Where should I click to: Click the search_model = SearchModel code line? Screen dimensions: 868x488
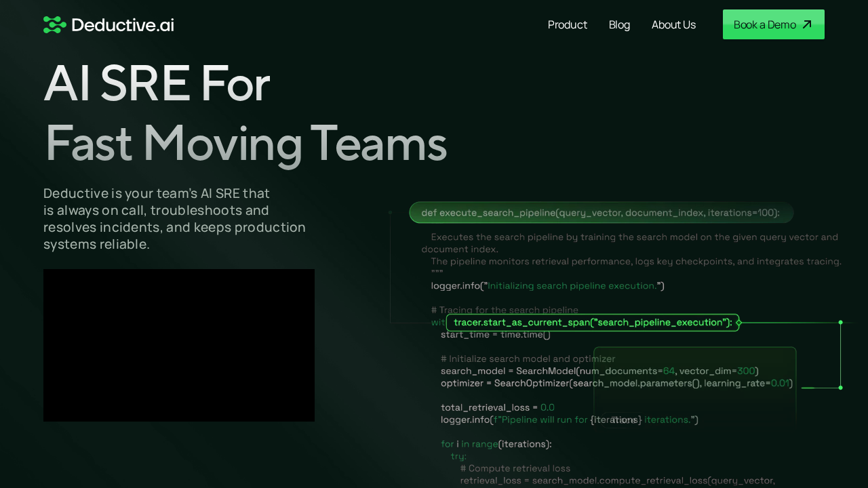pyautogui.click(x=599, y=371)
